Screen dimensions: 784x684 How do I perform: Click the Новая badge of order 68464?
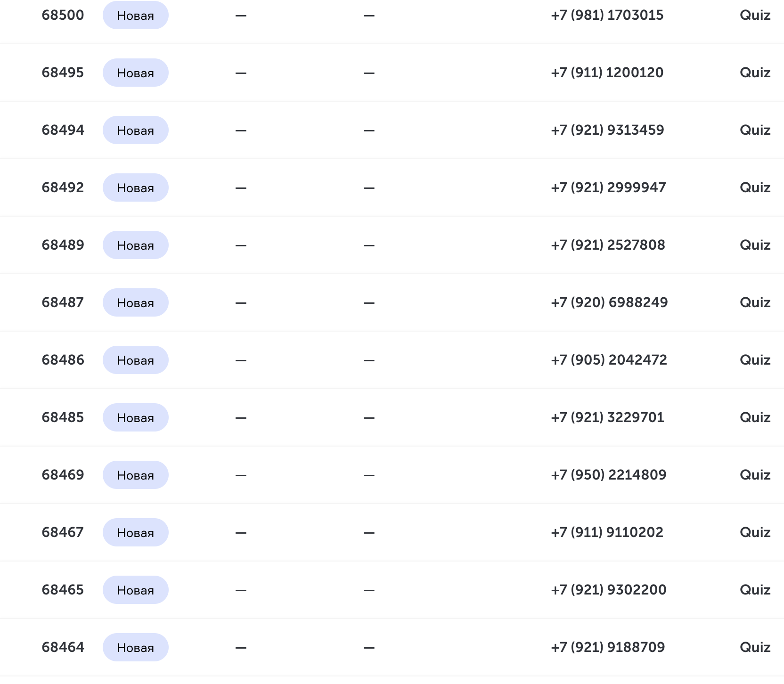[136, 647]
